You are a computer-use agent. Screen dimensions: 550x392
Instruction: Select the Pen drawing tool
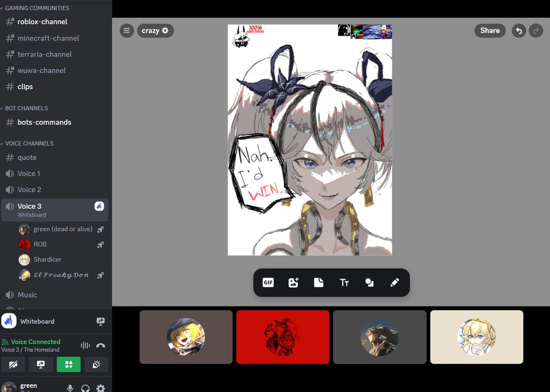pyautogui.click(x=395, y=283)
